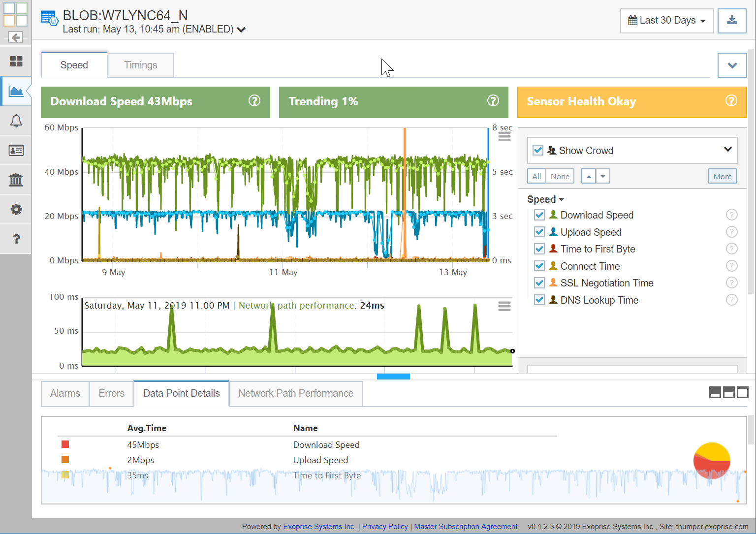Open help for Sensor Health Okay tile
Screen dimensions: 756x534
[x=731, y=101]
